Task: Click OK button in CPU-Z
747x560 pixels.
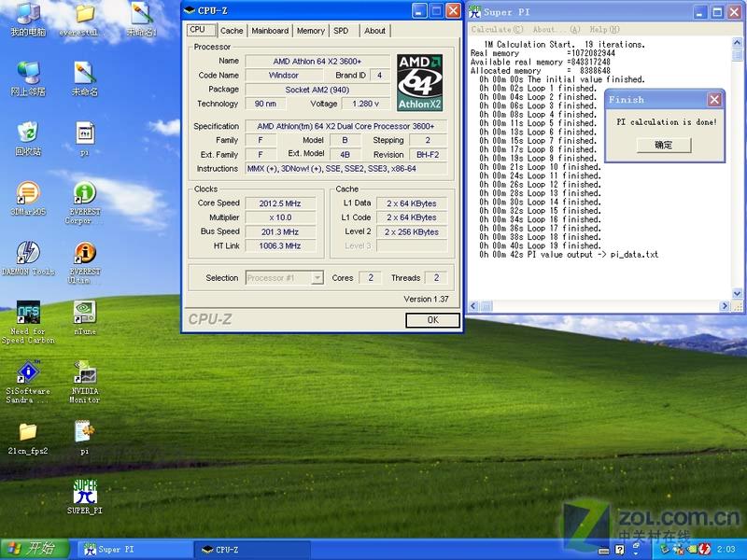Action: pyautogui.click(x=432, y=320)
